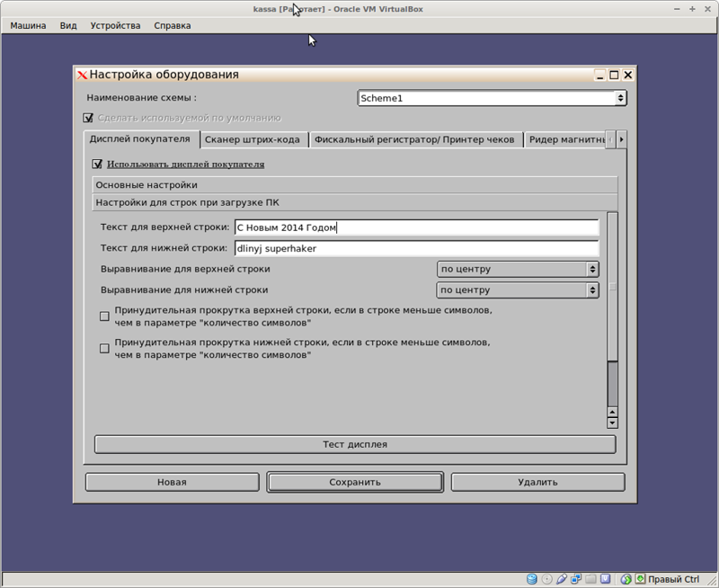The image size is (719, 588).
Task: Click the mouse integration globe icon in status bar
Action: coord(626,579)
